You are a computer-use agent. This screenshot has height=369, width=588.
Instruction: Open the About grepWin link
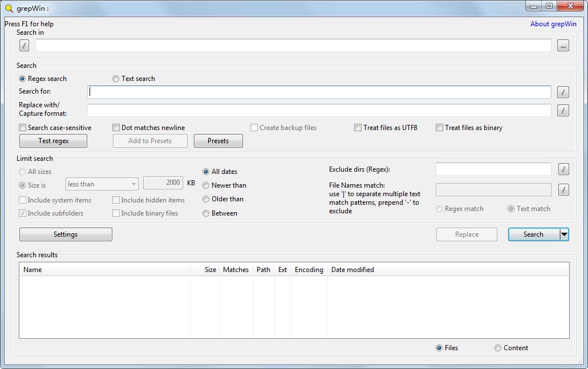click(553, 24)
